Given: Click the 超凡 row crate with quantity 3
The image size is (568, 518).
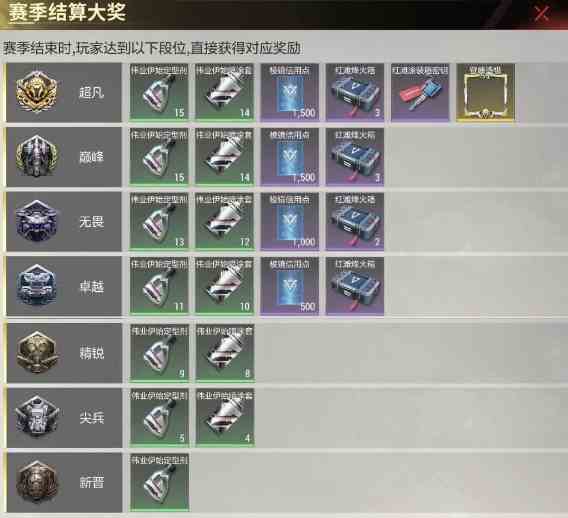Looking at the screenshot, I should 355,93.
